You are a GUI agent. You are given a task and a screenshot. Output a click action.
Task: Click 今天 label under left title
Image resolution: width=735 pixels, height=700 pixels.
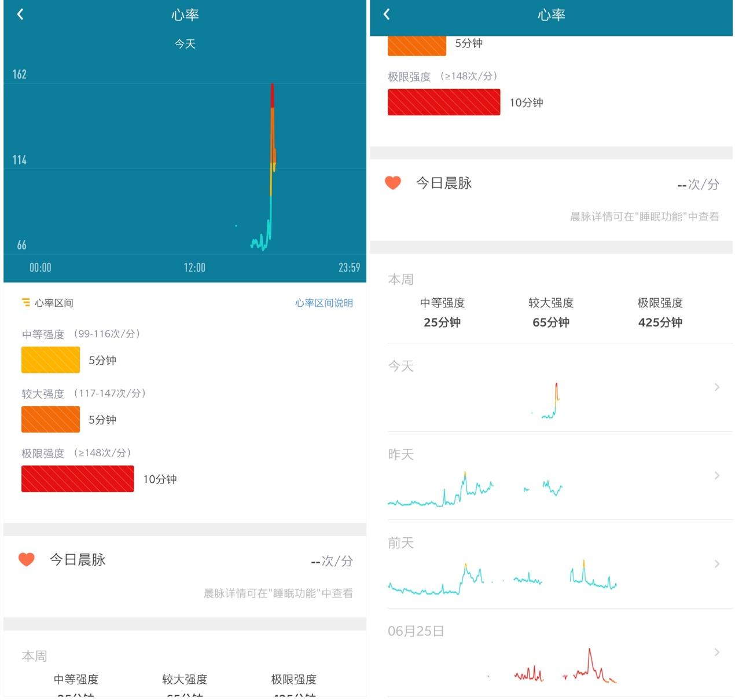[185, 44]
